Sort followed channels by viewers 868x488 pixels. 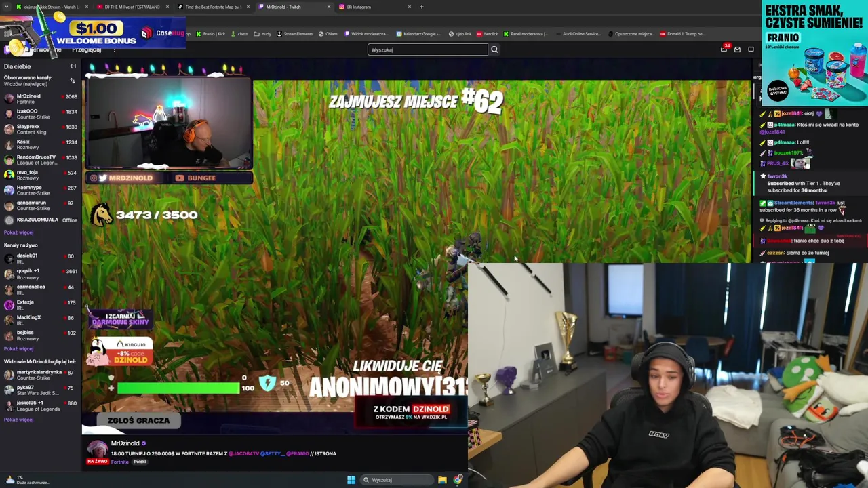[x=73, y=81]
